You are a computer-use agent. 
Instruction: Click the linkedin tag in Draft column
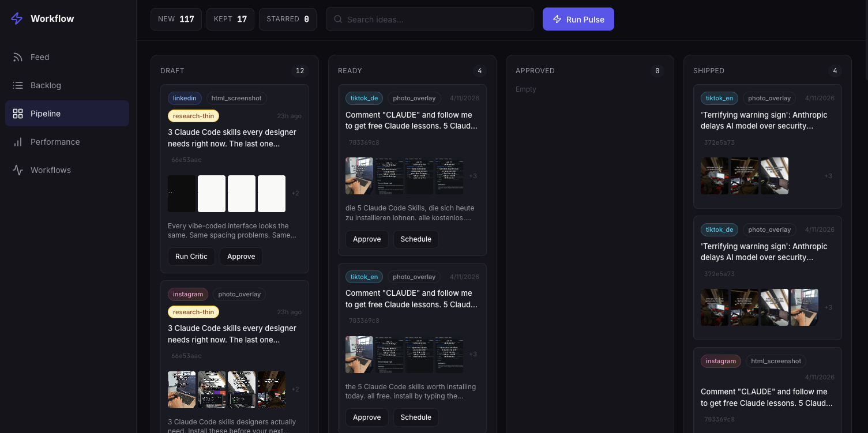click(185, 98)
